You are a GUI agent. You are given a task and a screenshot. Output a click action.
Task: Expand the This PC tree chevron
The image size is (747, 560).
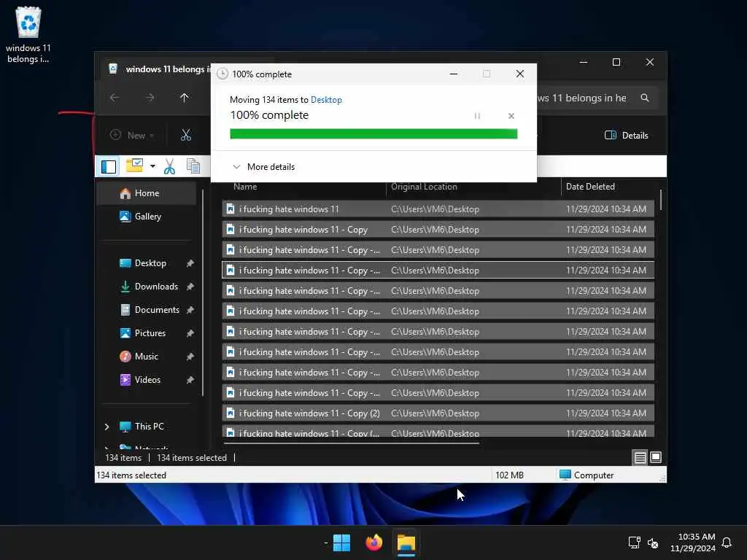(x=107, y=427)
